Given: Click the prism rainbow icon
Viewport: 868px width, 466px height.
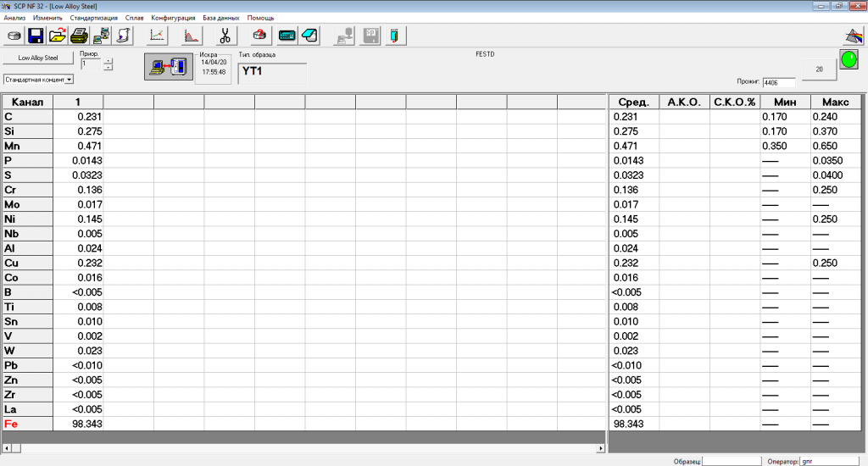Looking at the screenshot, I should coord(853,36).
